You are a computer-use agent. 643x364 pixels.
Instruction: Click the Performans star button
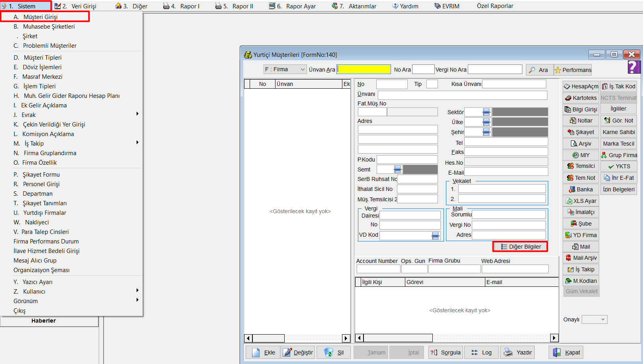pos(573,70)
